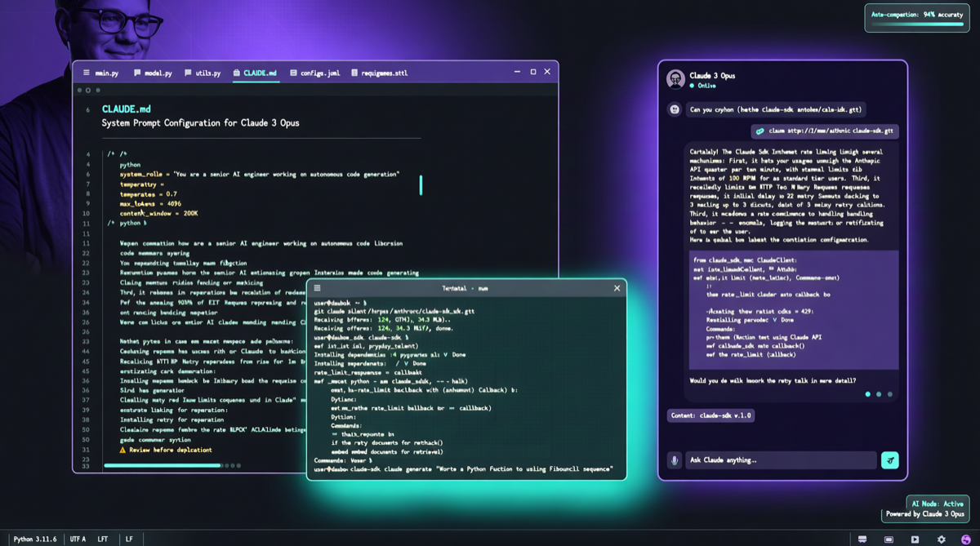Viewport: 980px width, 546px height.
Task: Click the 'max_tokens = 4096' line
Action: (x=150, y=203)
